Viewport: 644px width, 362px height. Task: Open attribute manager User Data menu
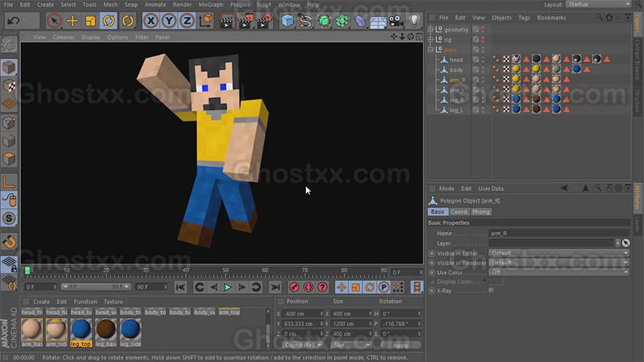coord(491,189)
